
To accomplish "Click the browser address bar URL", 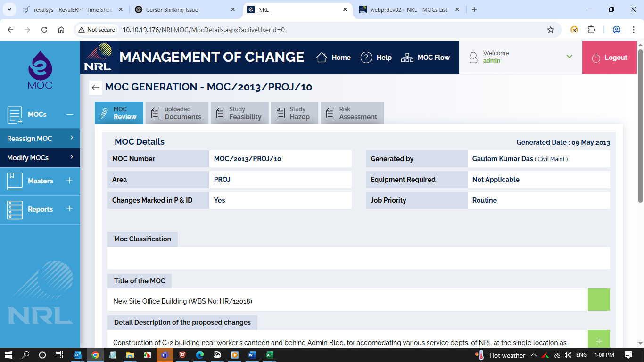I will (204, 30).
